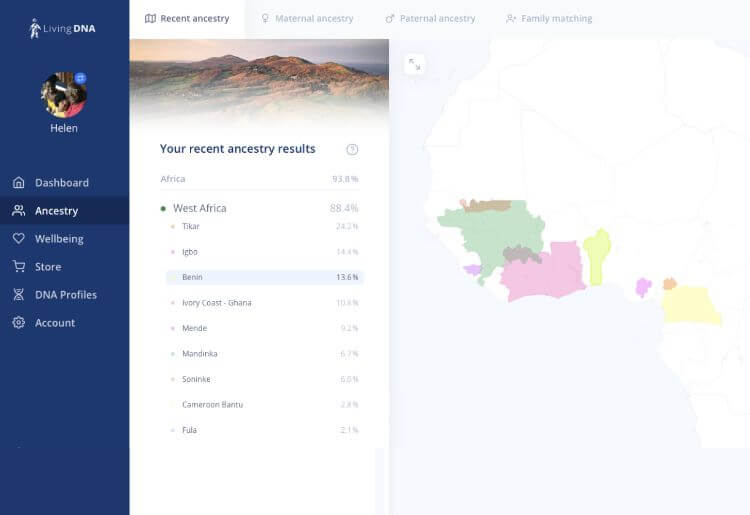750x515 pixels.
Task: Open the Store sidebar item
Action: tap(65, 266)
